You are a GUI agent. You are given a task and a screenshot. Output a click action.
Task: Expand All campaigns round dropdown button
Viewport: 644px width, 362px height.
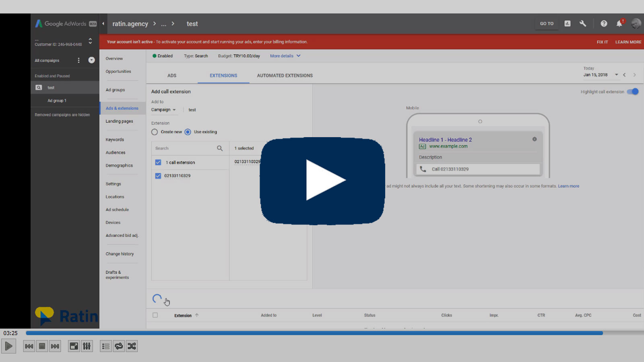tap(92, 60)
